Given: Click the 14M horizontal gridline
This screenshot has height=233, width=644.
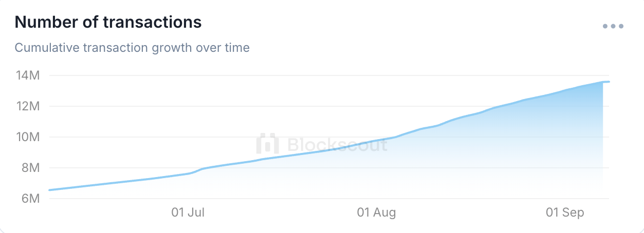Looking at the screenshot, I should tap(329, 75).
